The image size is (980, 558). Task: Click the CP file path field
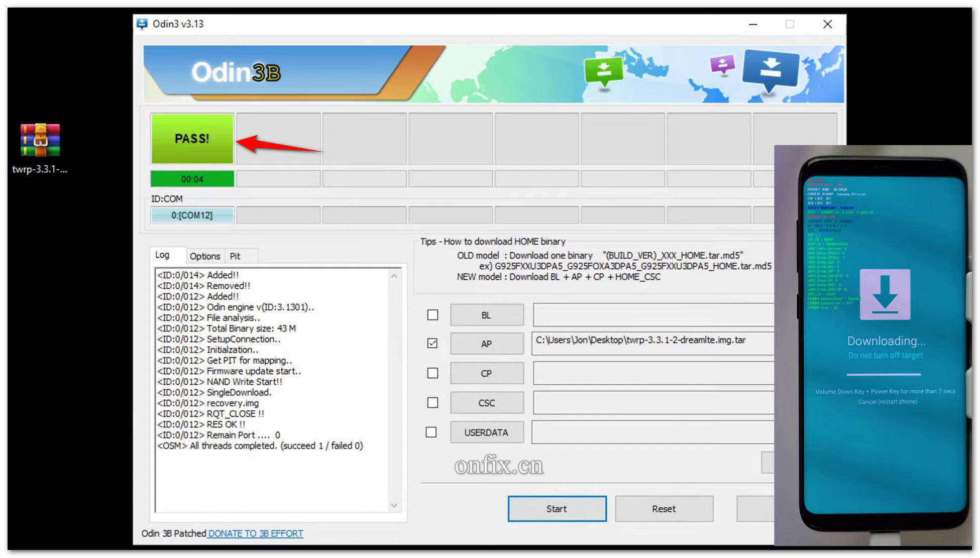[654, 373]
